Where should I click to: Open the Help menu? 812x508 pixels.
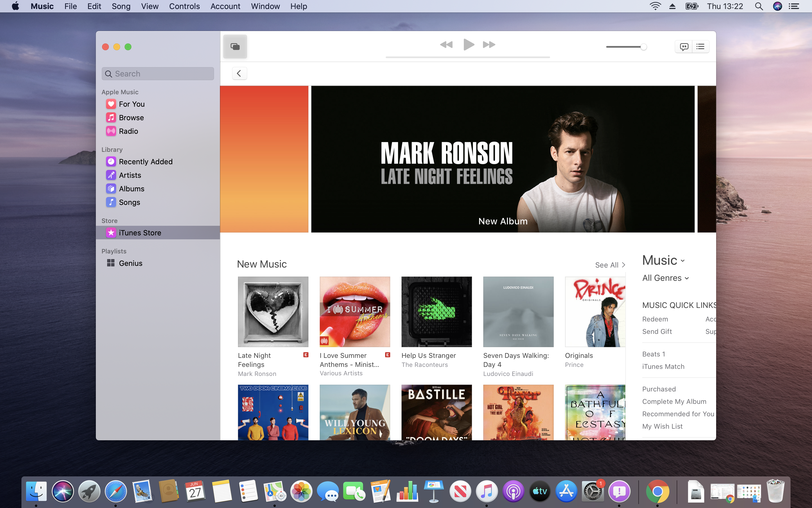[298, 6]
